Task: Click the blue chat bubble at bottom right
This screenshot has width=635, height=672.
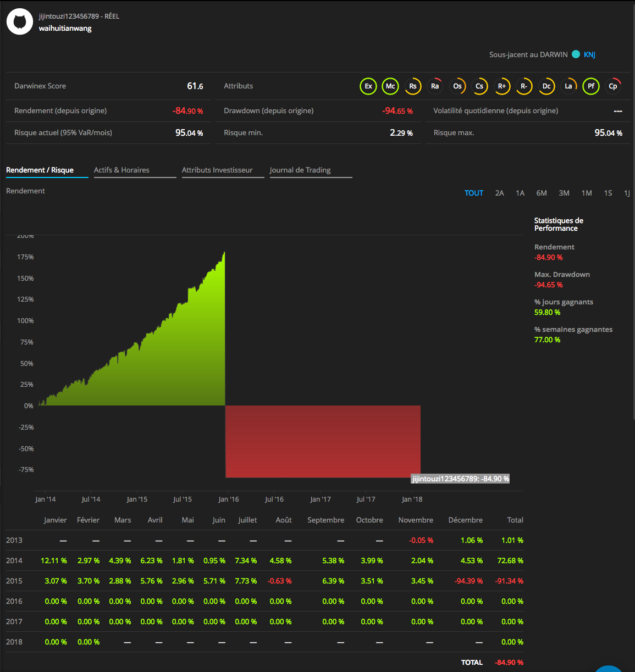Action: tap(609, 669)
